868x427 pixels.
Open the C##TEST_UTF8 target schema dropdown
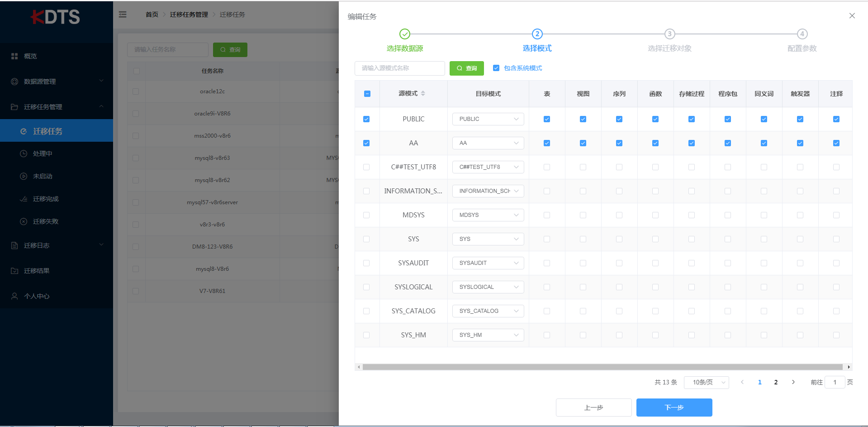[488, 167]
